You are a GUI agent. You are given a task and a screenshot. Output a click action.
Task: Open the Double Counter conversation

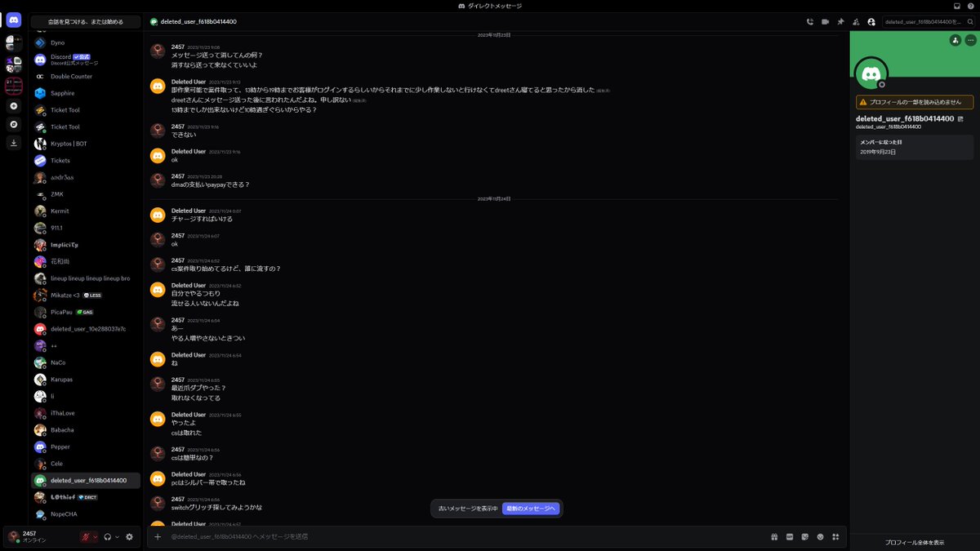pos(86,76)
